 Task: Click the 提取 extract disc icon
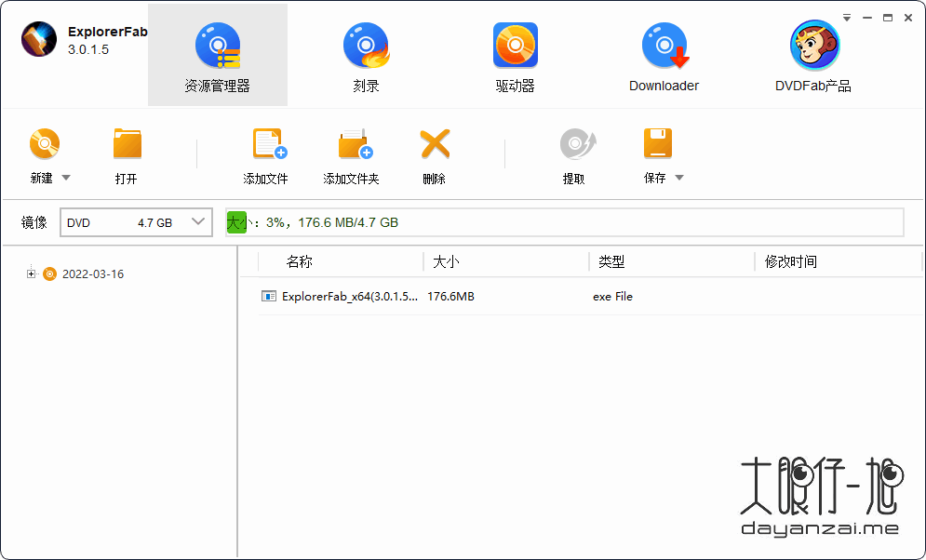pyautogui.click(x=578, y=143)
